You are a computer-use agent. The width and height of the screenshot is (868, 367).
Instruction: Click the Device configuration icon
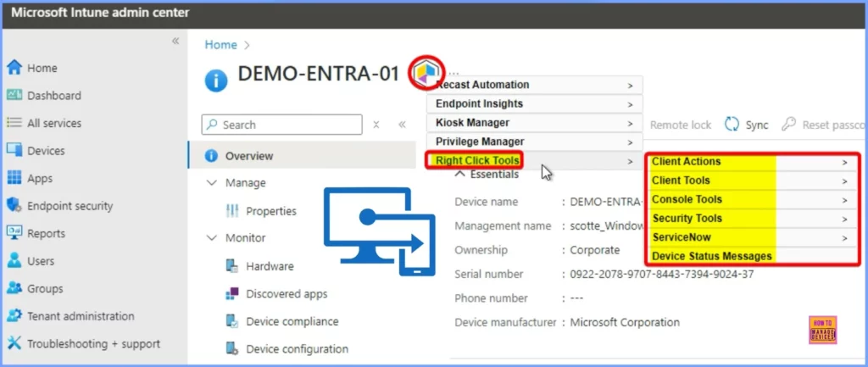point(232,348)
